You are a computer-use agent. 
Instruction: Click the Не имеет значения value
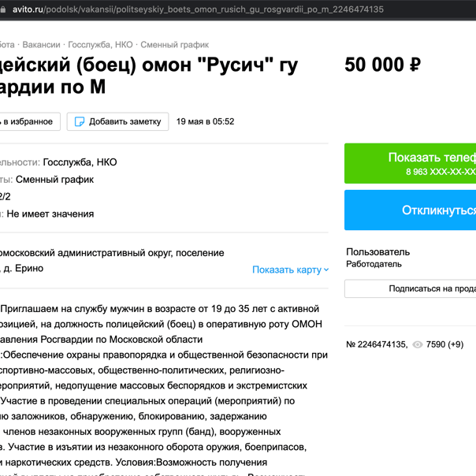click(x=50, y=214)
